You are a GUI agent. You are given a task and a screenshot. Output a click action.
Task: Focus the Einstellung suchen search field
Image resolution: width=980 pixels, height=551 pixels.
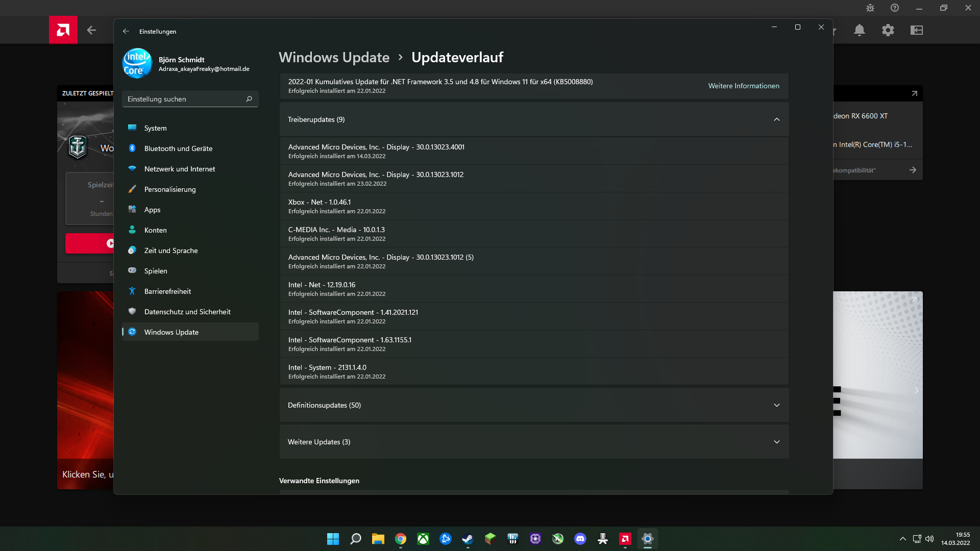[184, 99]
